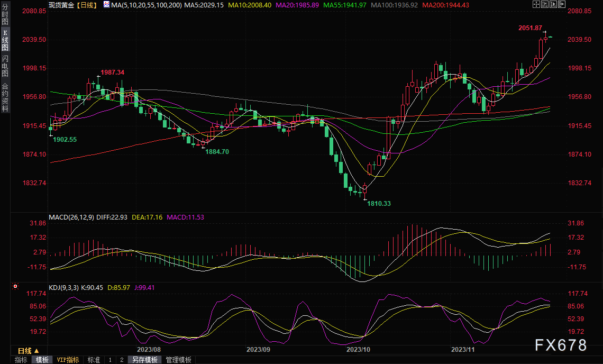Viewport: 603px width, 364px height.
Task: Click the 管理模板 button
Action: [x=178, y=360]
